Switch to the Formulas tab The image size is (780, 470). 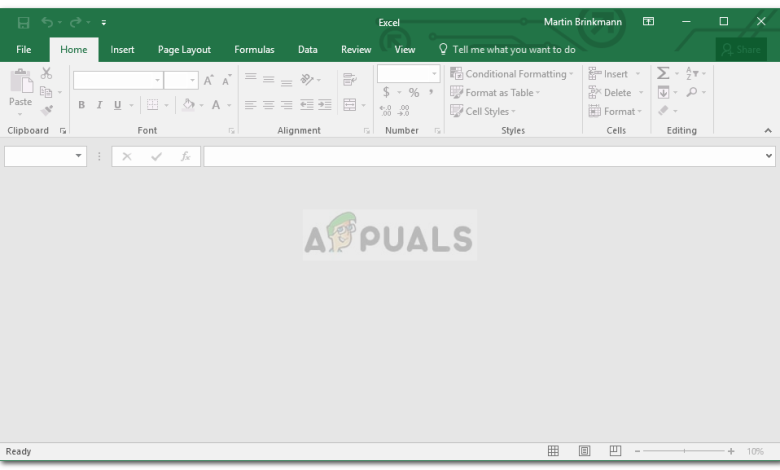[x=254, y=49]
